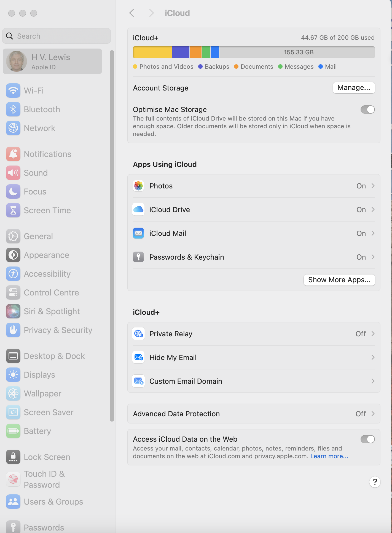Select Passwords label at sidebar bottom
This screenshot has width=392, height=533.
tap(44, 527)
